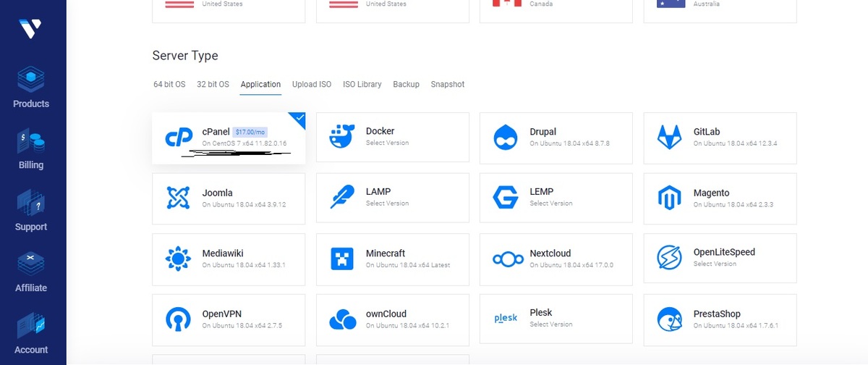The height and width of the screenshot is (365, 868).
Task: Click 'On Ubuntu 18.04 x64 Latest' text
Action: click(x=408, y=265)
